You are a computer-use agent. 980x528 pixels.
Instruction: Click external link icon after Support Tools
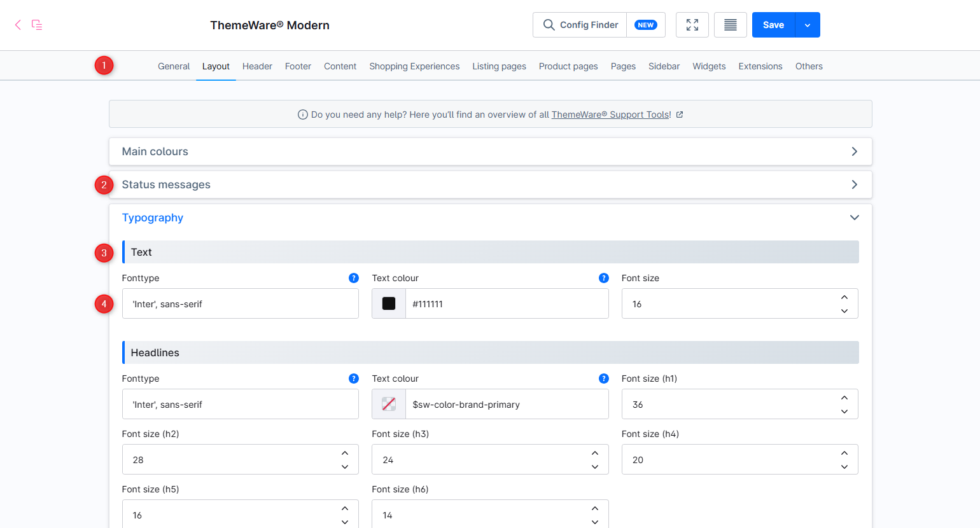coord(680,115)
